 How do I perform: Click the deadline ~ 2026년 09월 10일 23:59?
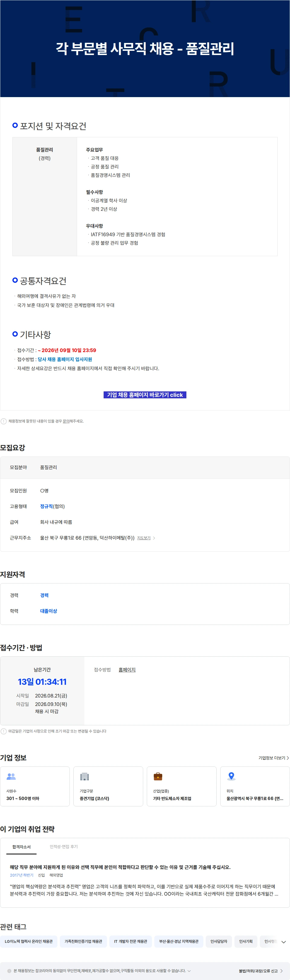67,350
